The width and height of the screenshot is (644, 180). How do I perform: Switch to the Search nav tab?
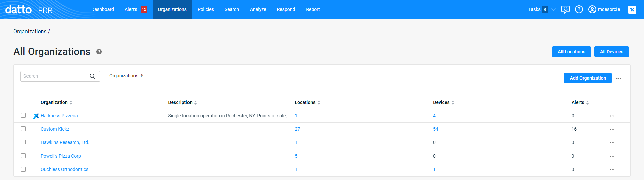[232, 9]
